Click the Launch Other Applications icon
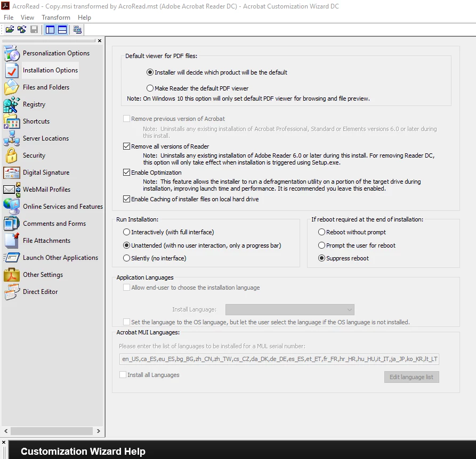This screenshot has width=476, height=459. (x=12, y=258)
